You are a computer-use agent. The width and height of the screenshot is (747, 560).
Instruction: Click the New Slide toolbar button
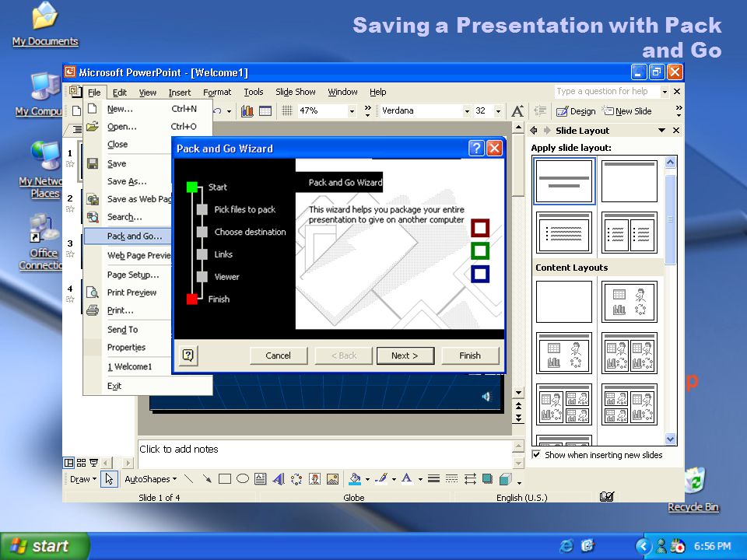(x=627, y=111)
